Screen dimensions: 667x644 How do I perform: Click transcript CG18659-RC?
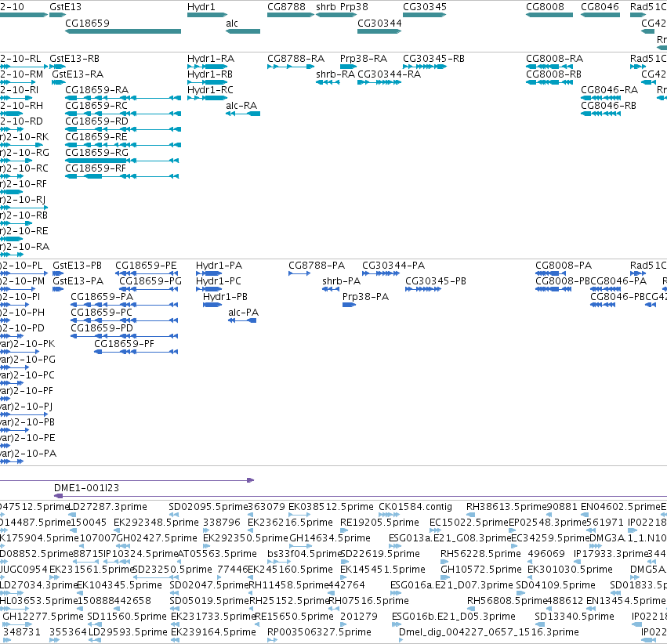123,114
